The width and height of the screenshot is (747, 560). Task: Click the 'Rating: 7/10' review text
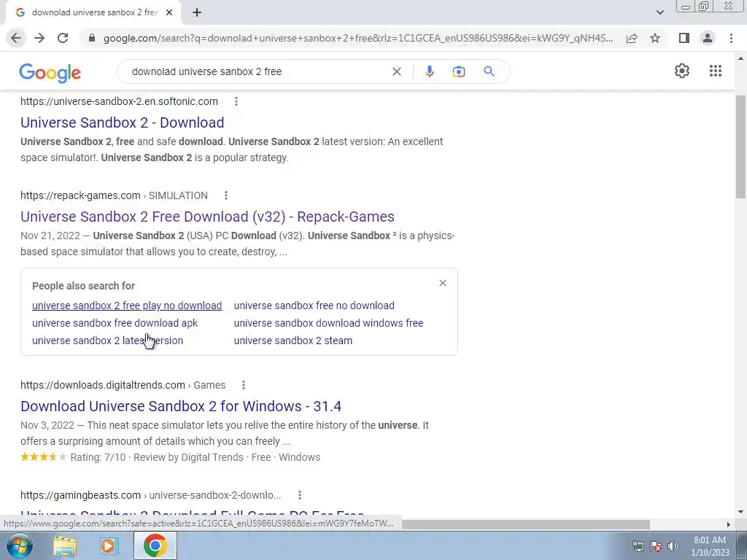coord(98,458)
